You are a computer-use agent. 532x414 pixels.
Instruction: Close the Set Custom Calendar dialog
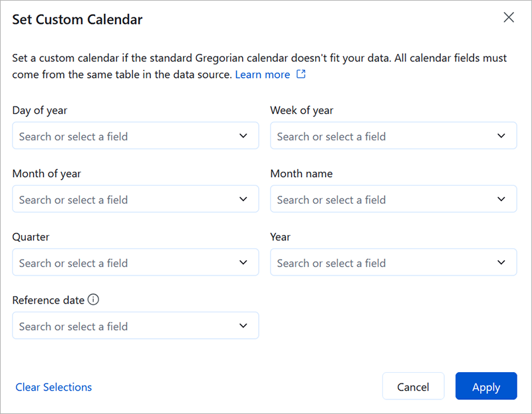[509, 17]
